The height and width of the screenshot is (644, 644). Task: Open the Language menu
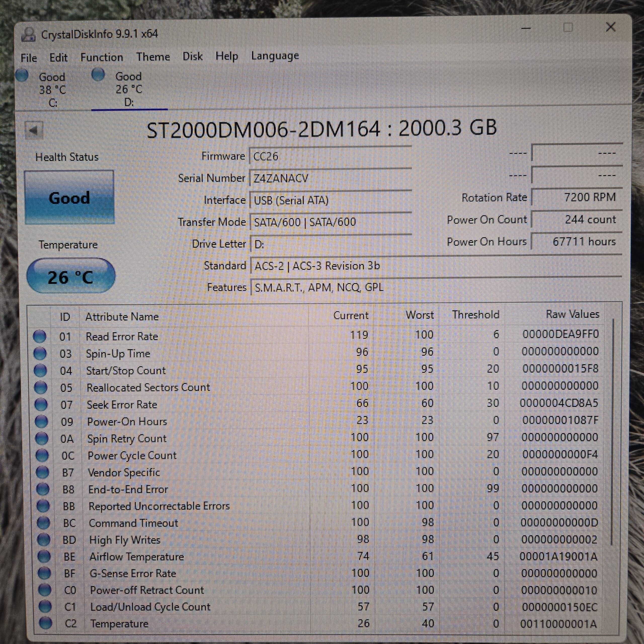tap(275, 56)
